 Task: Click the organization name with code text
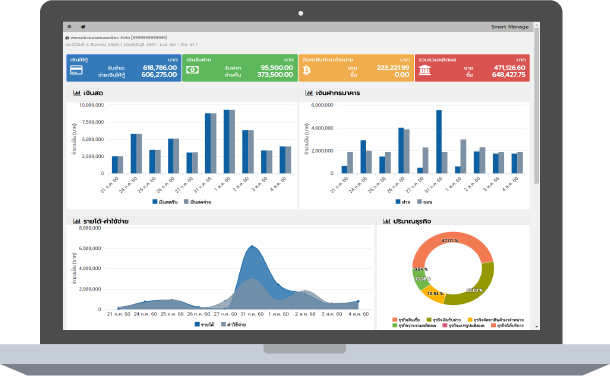[116, 38]
